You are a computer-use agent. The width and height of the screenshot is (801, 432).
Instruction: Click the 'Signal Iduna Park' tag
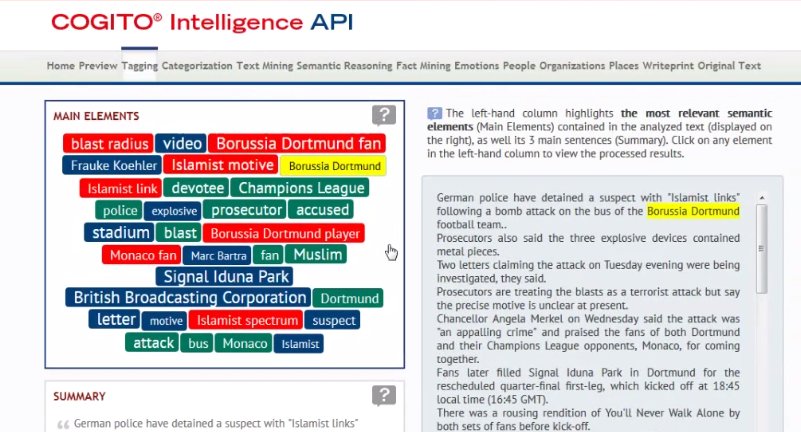225,277
